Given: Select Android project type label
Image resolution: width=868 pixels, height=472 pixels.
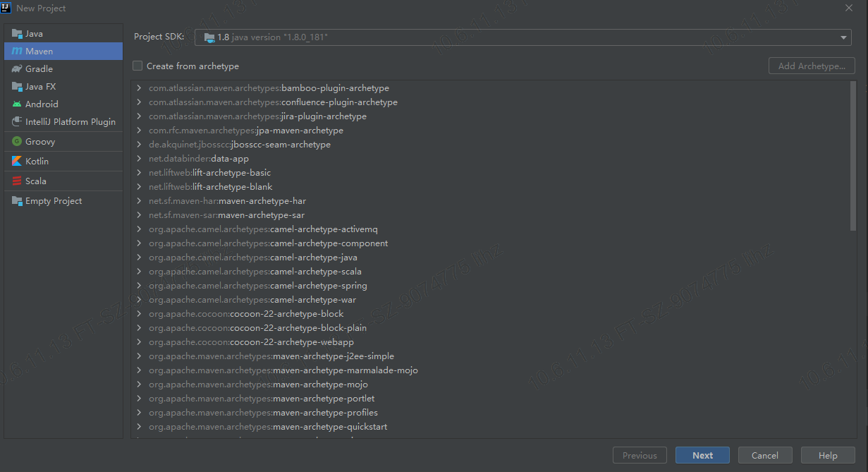Looking at the screenshot, I should (x=42, y=104).
